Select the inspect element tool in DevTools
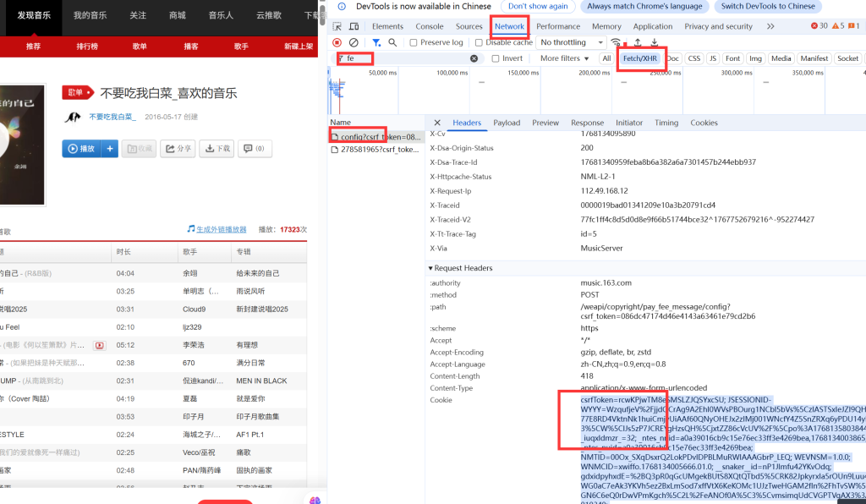Screen dimensions: 866x504 click(337, 26)
